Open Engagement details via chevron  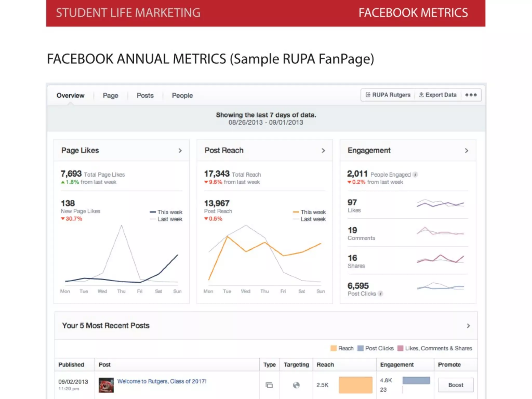pos(467,151)
